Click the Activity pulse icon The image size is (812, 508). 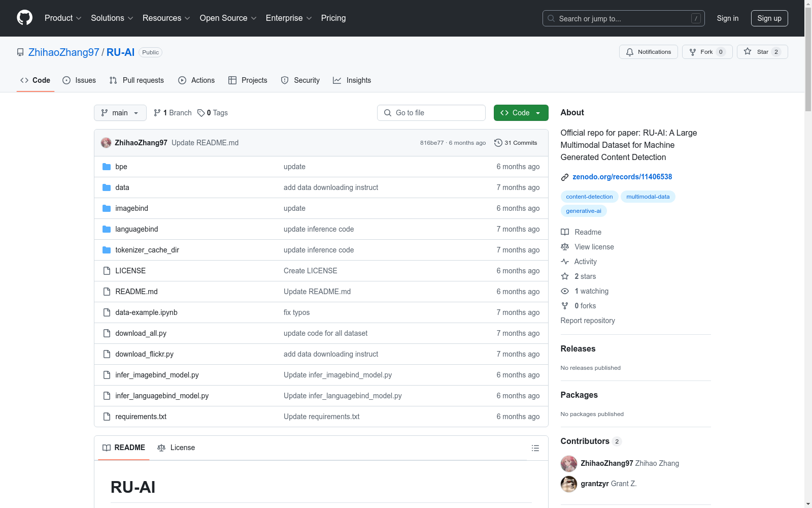pyautogui.click(x=565, y=262)
